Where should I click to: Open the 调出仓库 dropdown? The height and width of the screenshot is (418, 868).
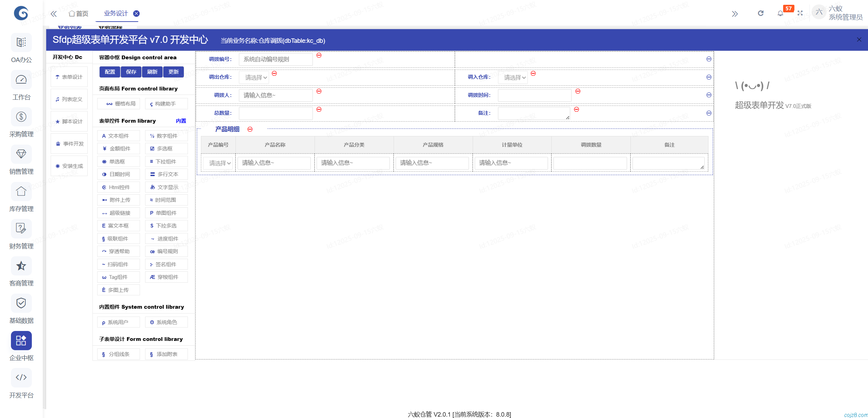(x=254, y=77)
